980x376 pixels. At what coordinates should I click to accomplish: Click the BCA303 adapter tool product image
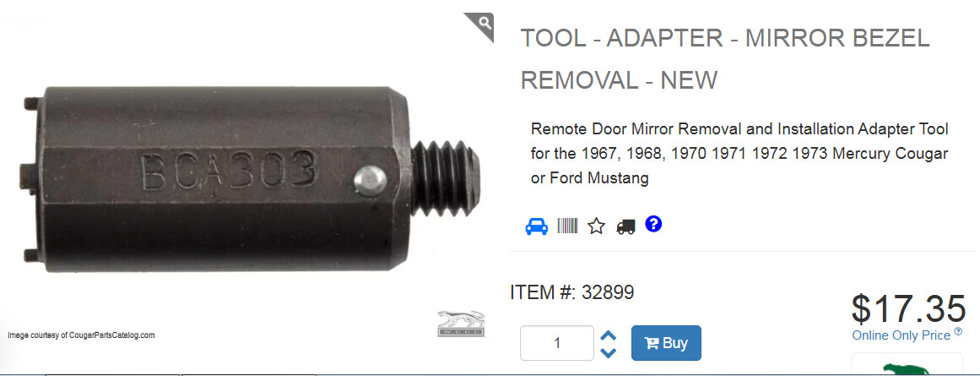(x=251, y=179)
